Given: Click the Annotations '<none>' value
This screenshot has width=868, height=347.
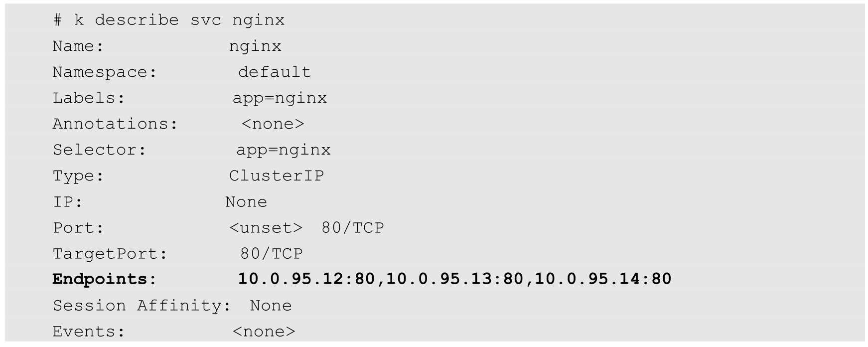Looking at the screenshot, I should click(273, 124).
